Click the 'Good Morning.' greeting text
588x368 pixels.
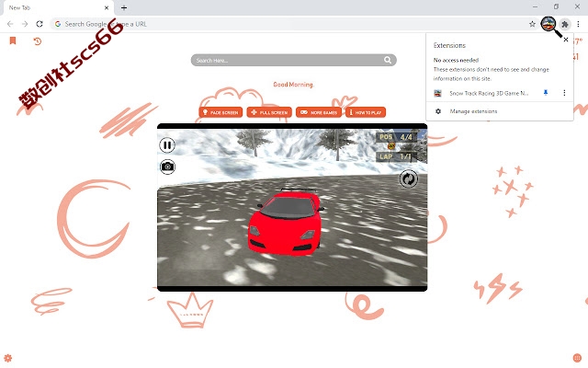click(293, 85)
